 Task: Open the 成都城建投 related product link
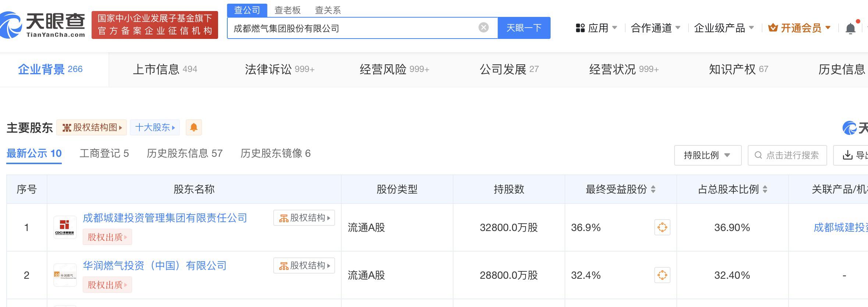[840, 228]
